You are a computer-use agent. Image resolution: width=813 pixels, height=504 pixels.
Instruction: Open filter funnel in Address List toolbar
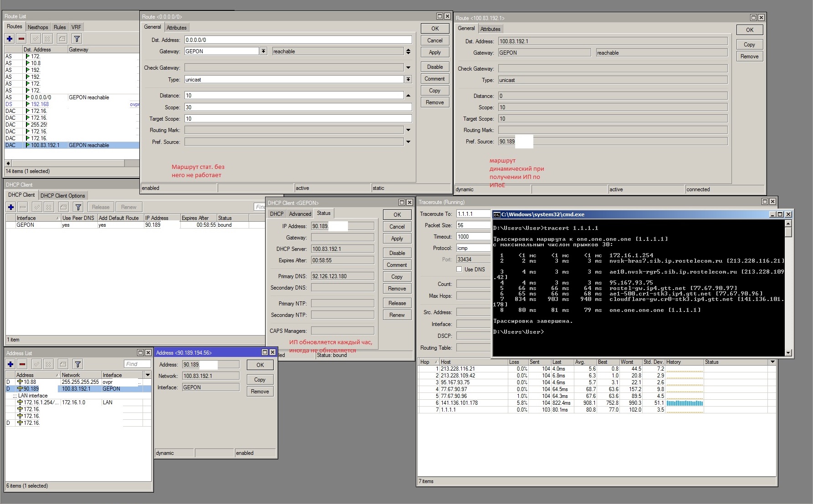78,364
